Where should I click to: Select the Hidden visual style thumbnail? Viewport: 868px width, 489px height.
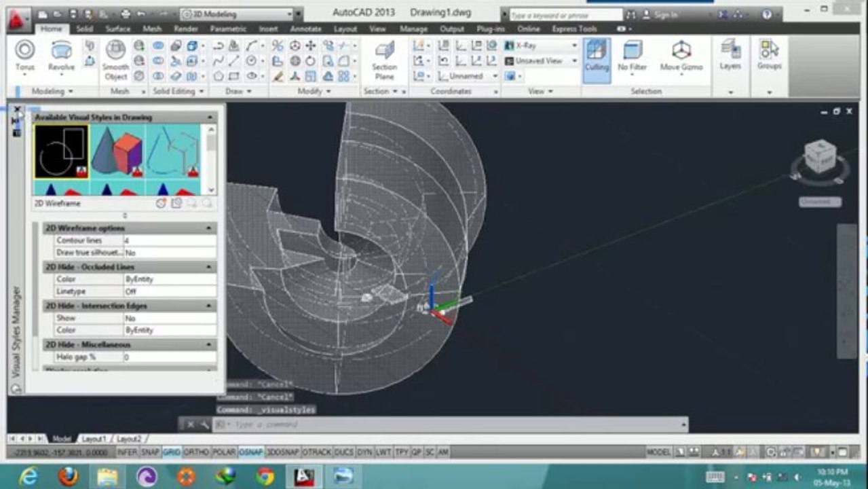(x=172, y=151)
